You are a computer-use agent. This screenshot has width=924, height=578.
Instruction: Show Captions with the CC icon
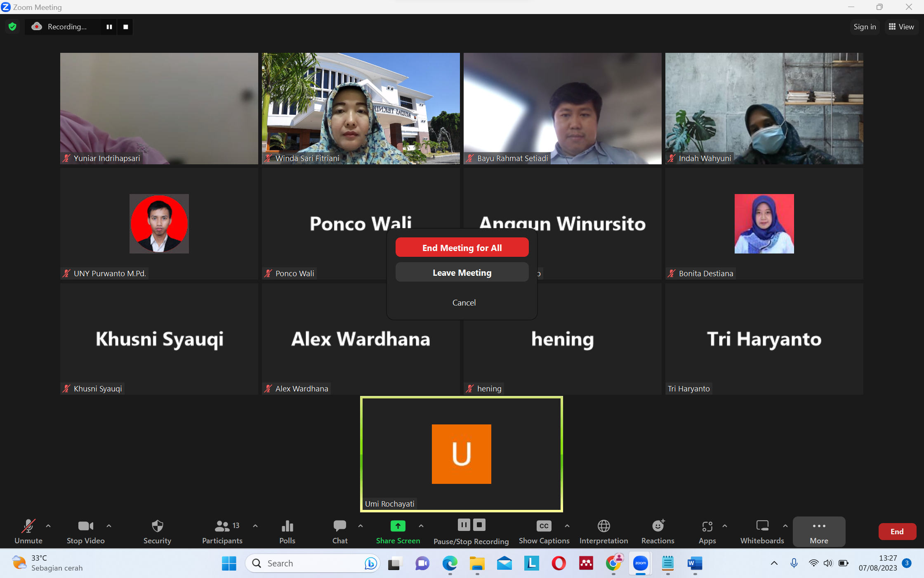(544, 526)
